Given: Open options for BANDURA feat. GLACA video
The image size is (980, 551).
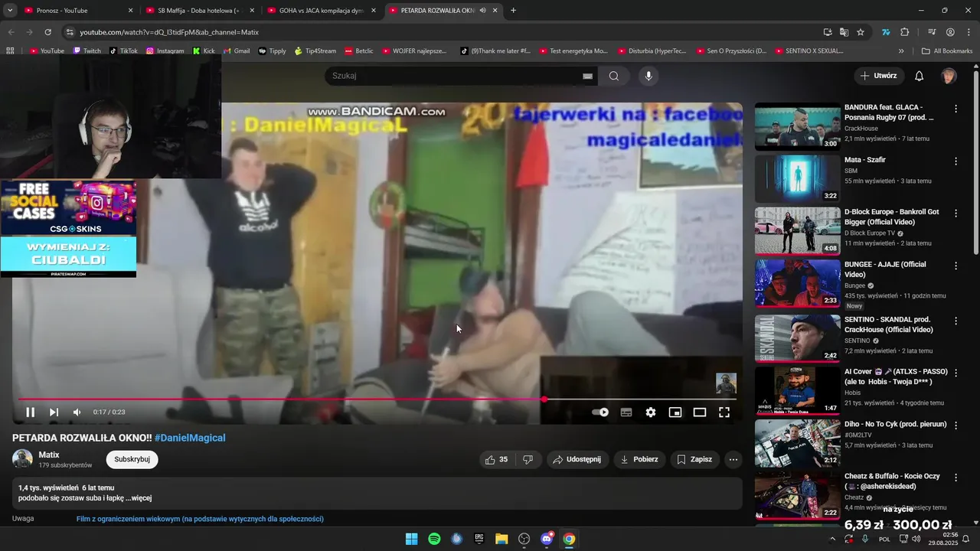Looking at the screenshot, I should coord(955,109).
